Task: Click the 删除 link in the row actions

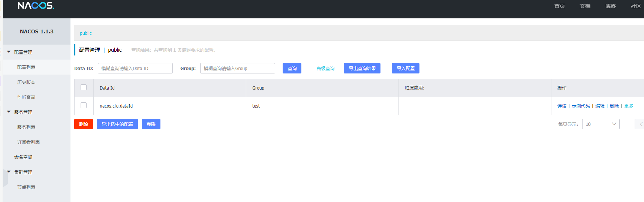Action: pos(614,106)
